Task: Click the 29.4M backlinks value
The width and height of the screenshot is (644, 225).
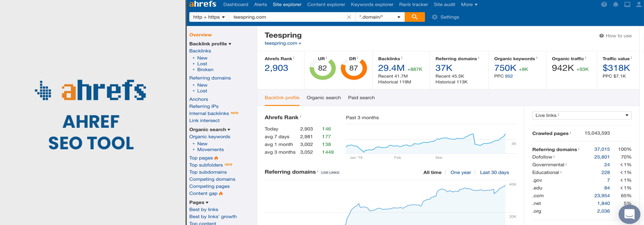Action: pyautogui.click(x=391, y=68)
